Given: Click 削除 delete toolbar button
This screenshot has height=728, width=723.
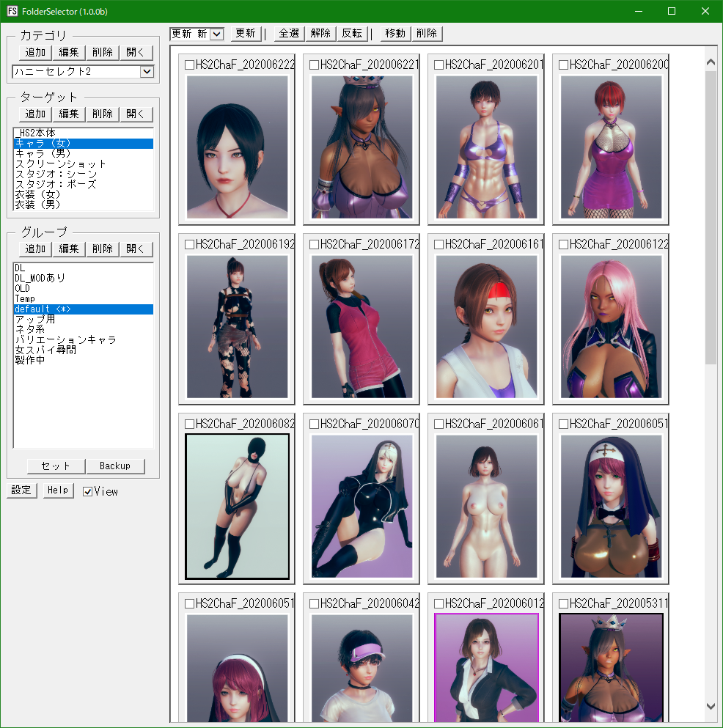Looking at the screenshot, I should tap(427, 34).
